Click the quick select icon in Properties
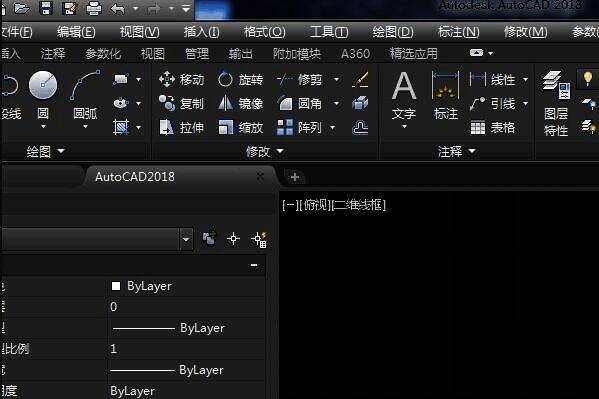599x399 pixels. [260, 239]
